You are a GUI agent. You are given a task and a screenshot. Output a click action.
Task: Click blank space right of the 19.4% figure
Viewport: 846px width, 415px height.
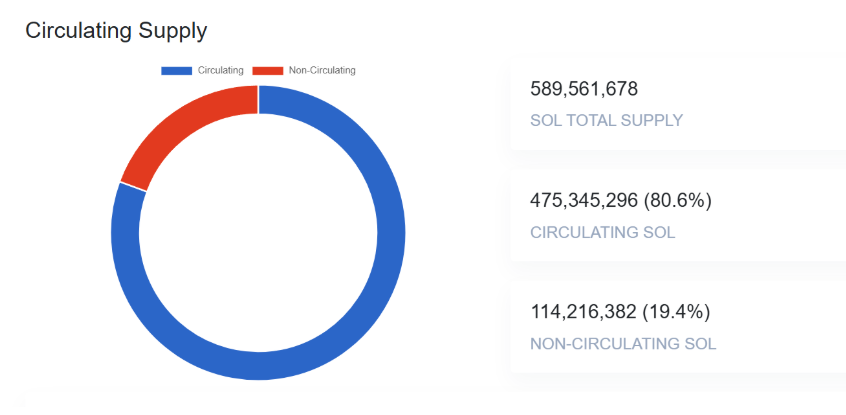point(780,312)
